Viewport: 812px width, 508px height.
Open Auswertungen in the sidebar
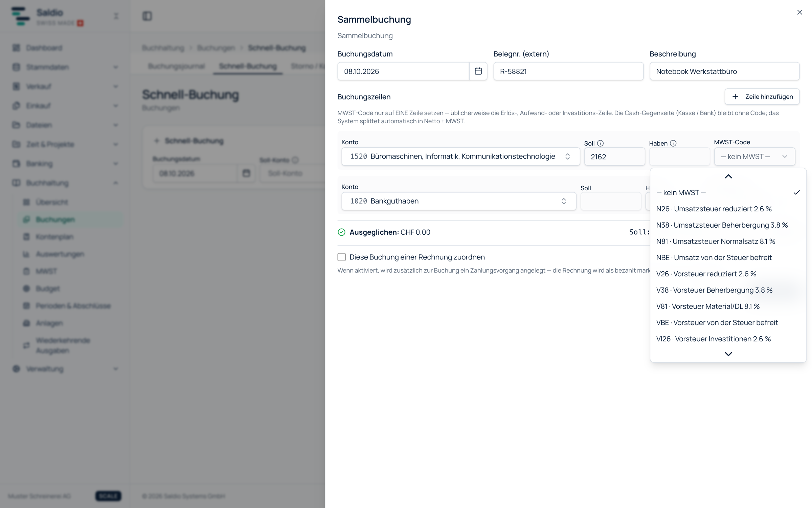[60, 254]
